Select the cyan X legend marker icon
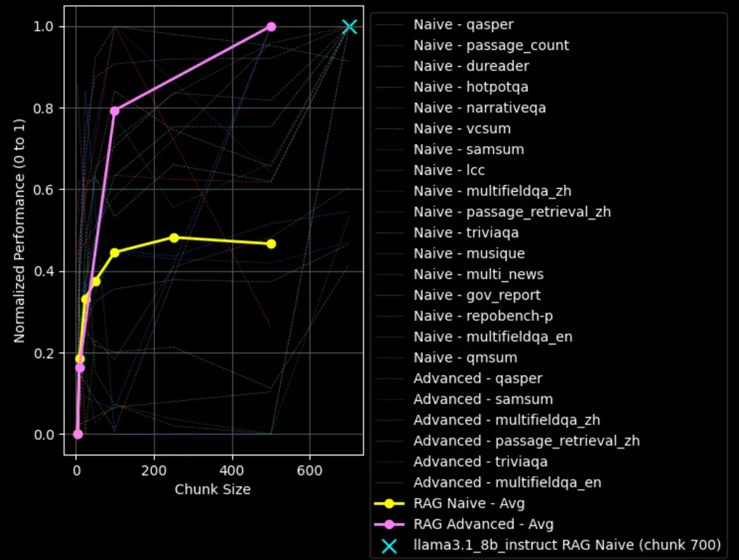 (390, 546)
